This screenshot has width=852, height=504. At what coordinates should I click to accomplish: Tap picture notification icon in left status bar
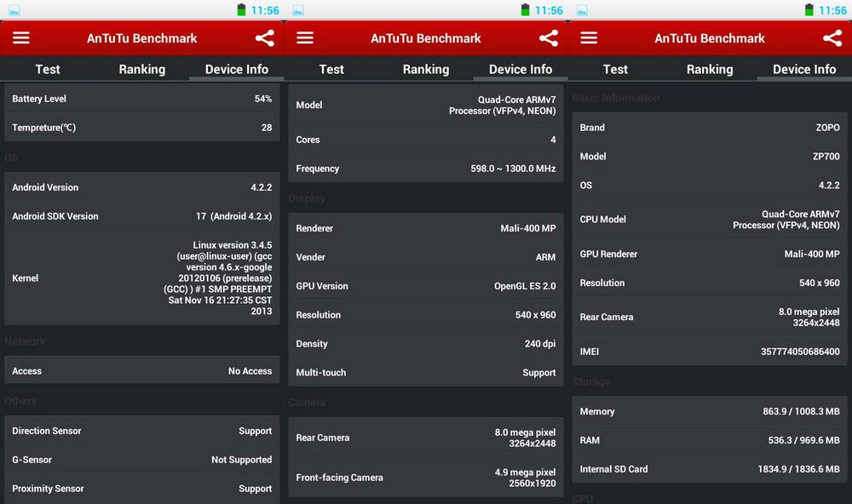14,9
